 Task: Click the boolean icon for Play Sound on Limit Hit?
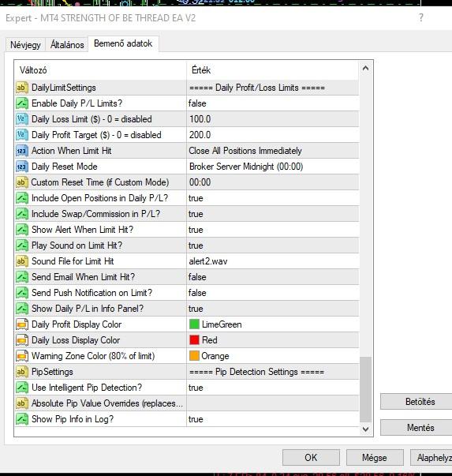click(x=22, y=245)
